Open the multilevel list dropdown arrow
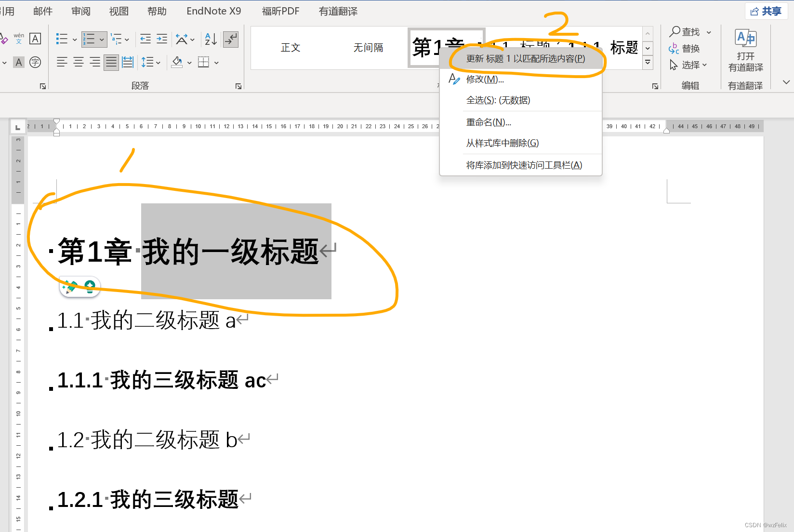794x532 pixels. coord(127,40)
